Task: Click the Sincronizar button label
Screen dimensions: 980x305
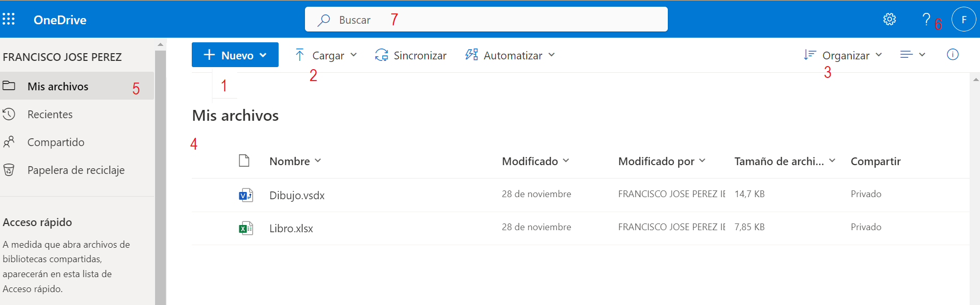Action: pos(420,55)
